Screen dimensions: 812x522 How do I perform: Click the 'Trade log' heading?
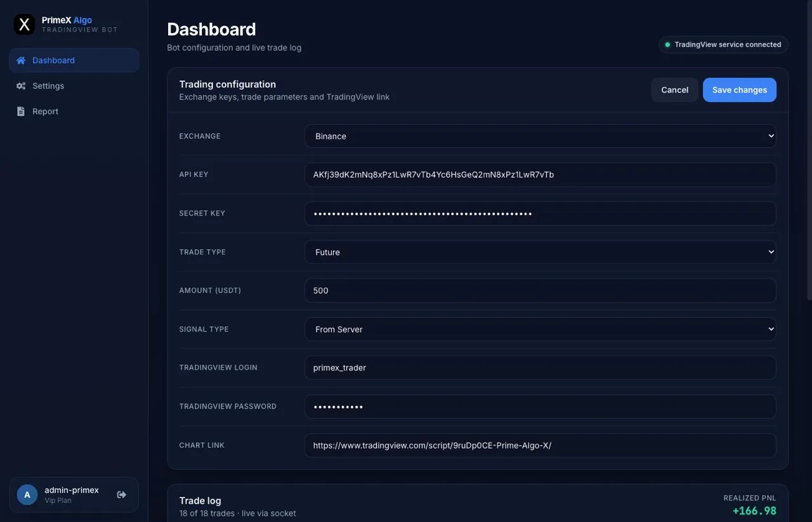click(x=200, y=500)
